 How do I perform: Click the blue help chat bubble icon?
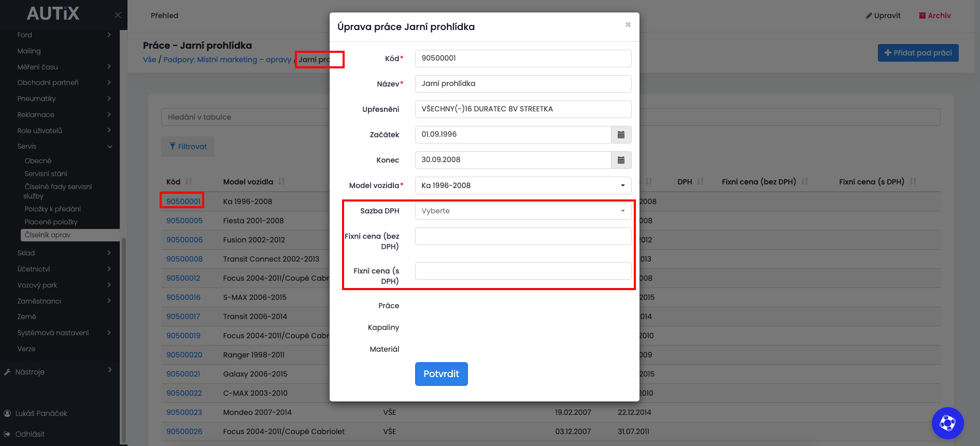click(x=947, y=423)
